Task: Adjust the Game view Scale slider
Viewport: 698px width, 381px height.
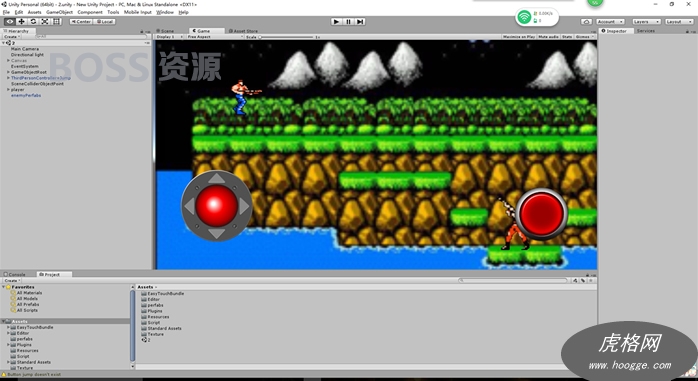Action: [x=286, y=37]
